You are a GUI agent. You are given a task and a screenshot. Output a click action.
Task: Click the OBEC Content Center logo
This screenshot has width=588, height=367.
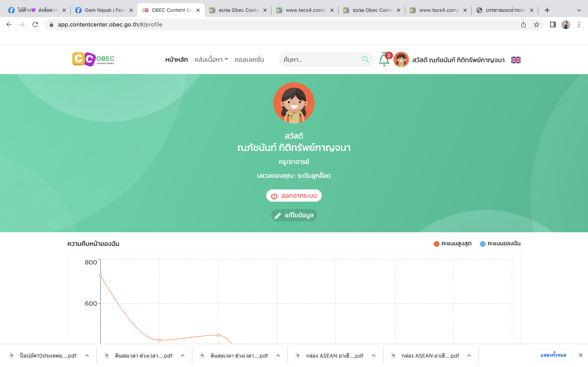pos(93,59)
